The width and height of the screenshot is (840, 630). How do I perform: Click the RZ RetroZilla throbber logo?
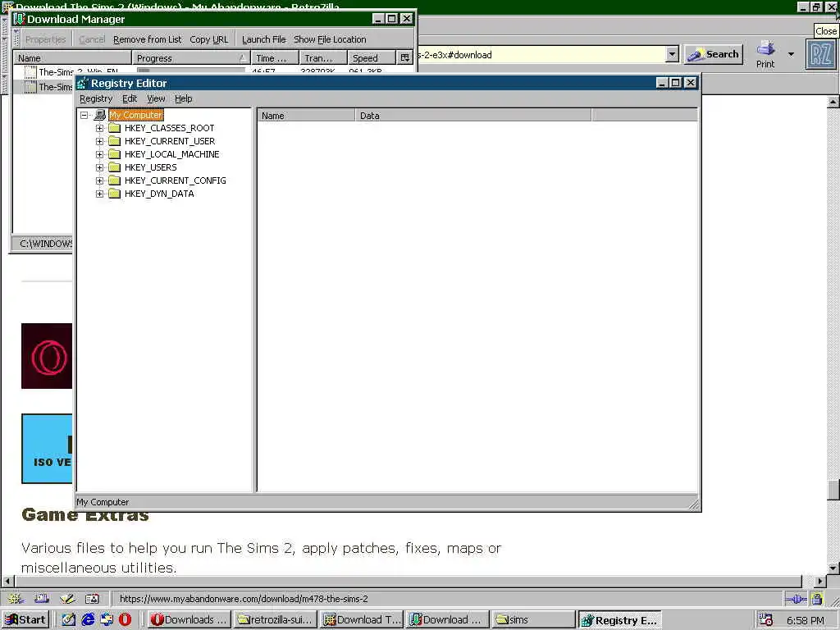pyautogui.click(x=820, y=55)
